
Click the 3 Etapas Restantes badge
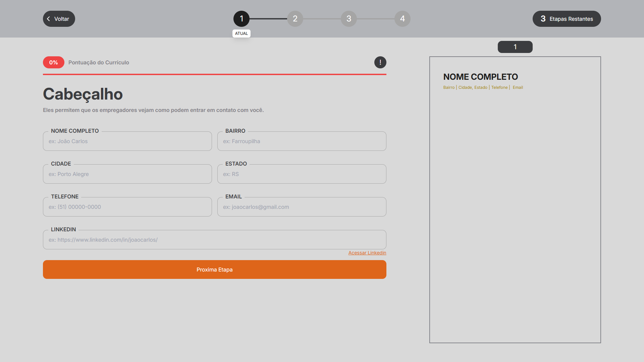click(567, 19)
